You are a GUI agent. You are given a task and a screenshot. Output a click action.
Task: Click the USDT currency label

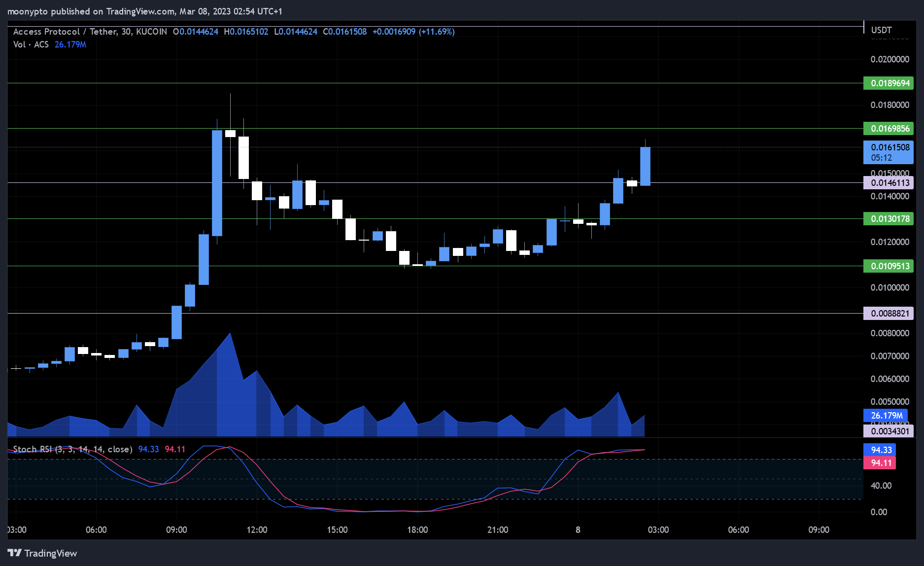[x=881, y=30]
